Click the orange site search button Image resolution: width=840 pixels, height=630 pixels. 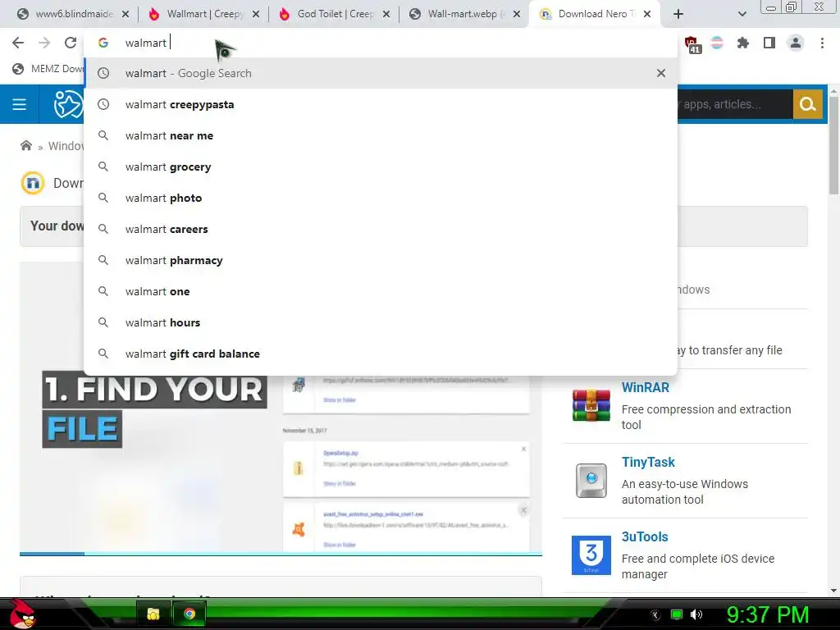point(807,104)
